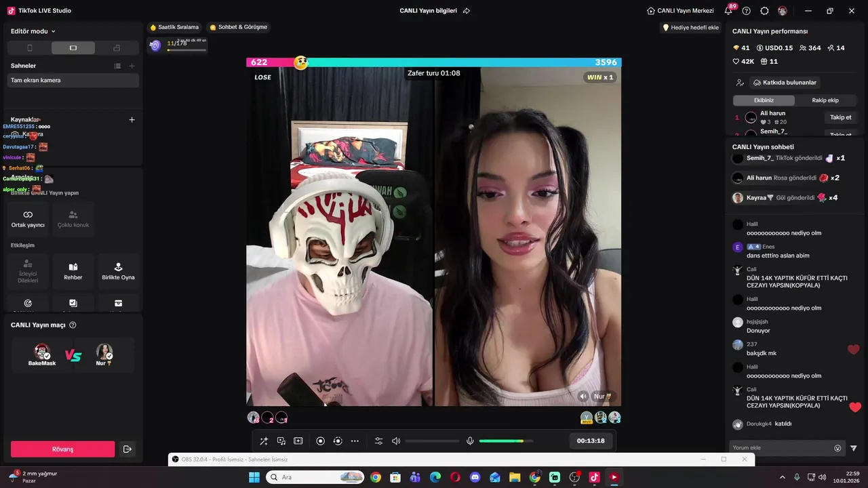Open the help question mark icon in title bar
This screenshot has width=868, height=488.
coord(747,11)
